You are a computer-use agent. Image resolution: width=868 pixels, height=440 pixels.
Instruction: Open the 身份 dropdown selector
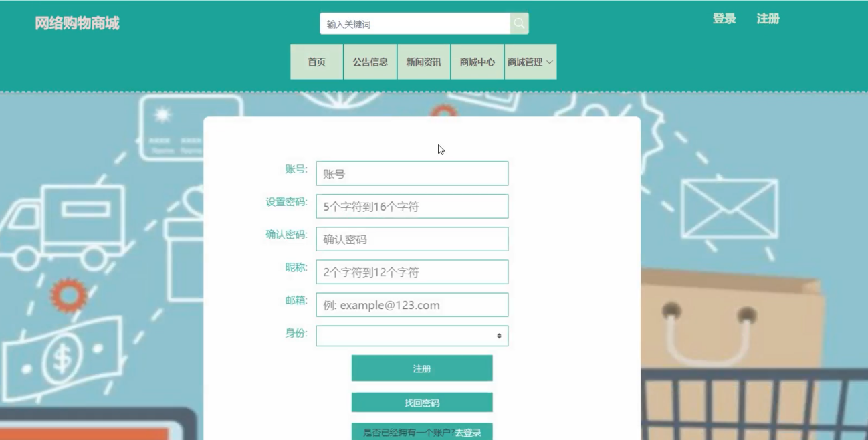coord(412,336)
